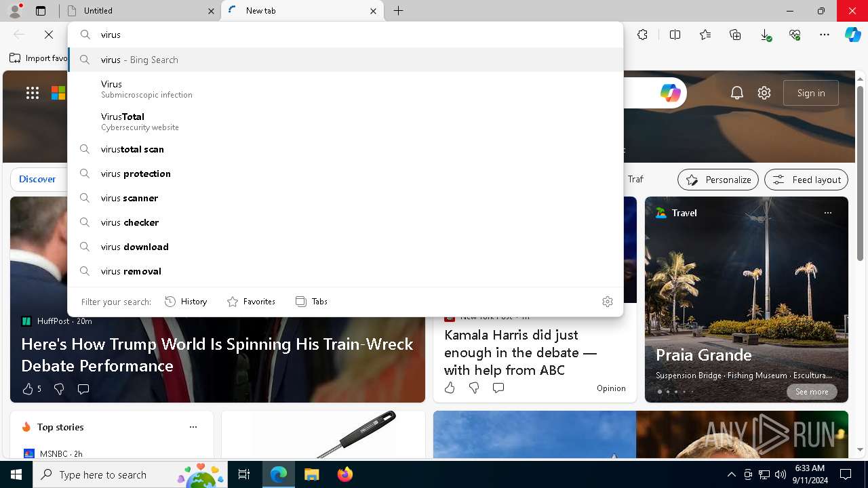
Task: Open the Edge profile icon
Action: [x=15, y=10]
